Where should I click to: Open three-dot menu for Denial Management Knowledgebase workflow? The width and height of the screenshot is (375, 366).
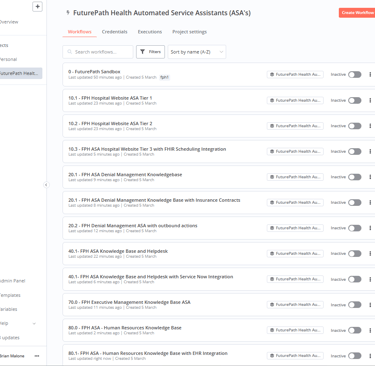click(x=370, y=177)
